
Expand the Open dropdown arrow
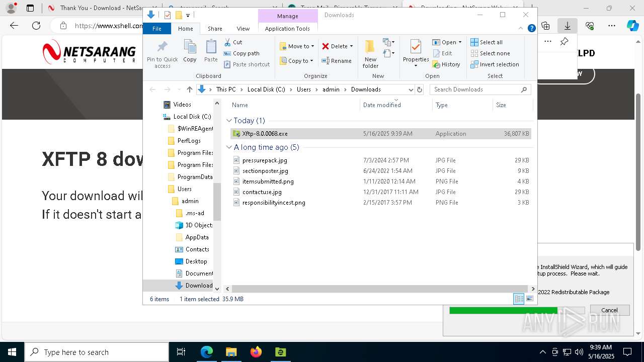[460, 42]
